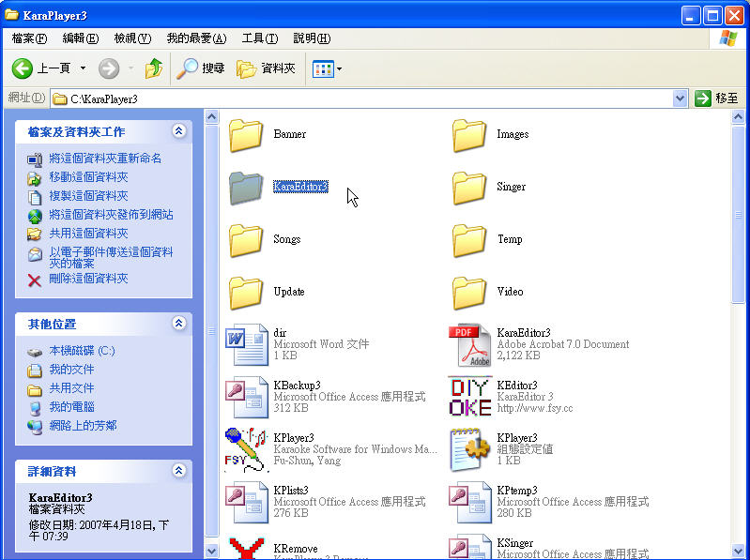Open the Views dropdown arrow
Screen dimensions: 750x560
[x=339, y=68]
